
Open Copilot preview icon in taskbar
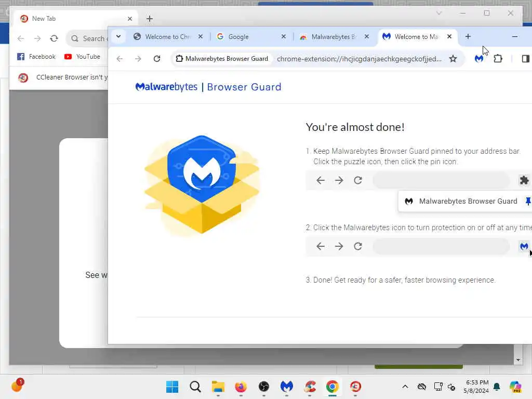(x=515, y=387)
